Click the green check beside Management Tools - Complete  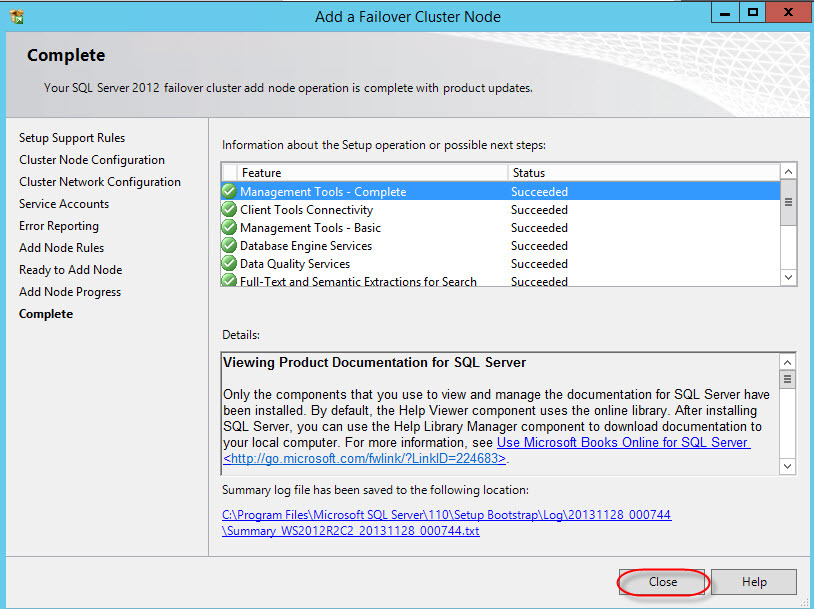tap(230, 192)
